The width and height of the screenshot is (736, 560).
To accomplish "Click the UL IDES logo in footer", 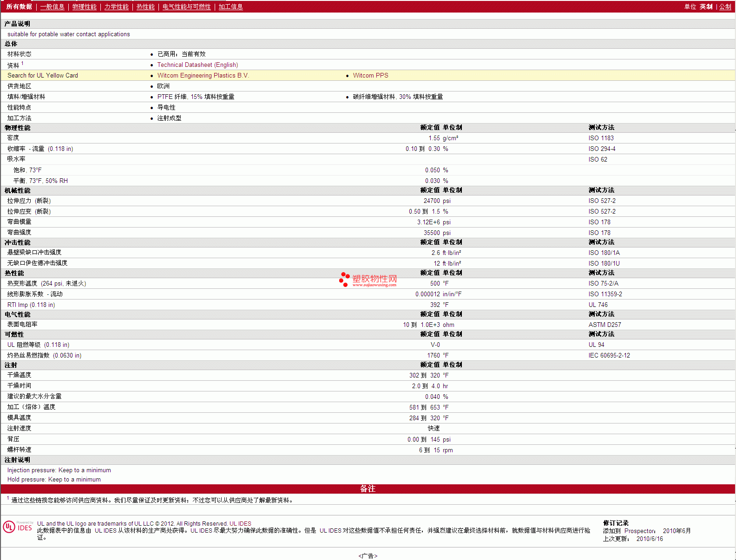I will (x=18, y=527).
